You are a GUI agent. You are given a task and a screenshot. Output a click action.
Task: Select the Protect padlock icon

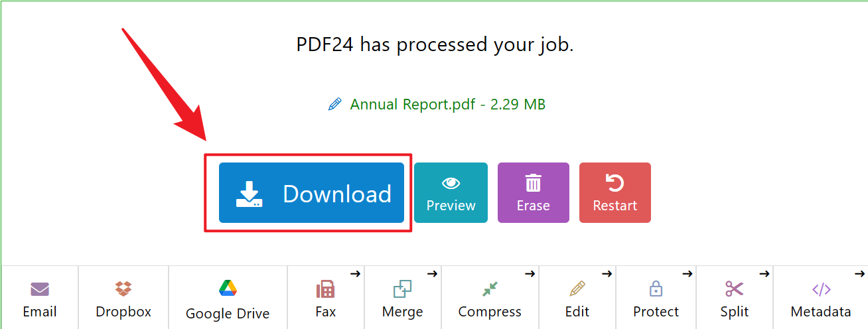click(656, 289)
